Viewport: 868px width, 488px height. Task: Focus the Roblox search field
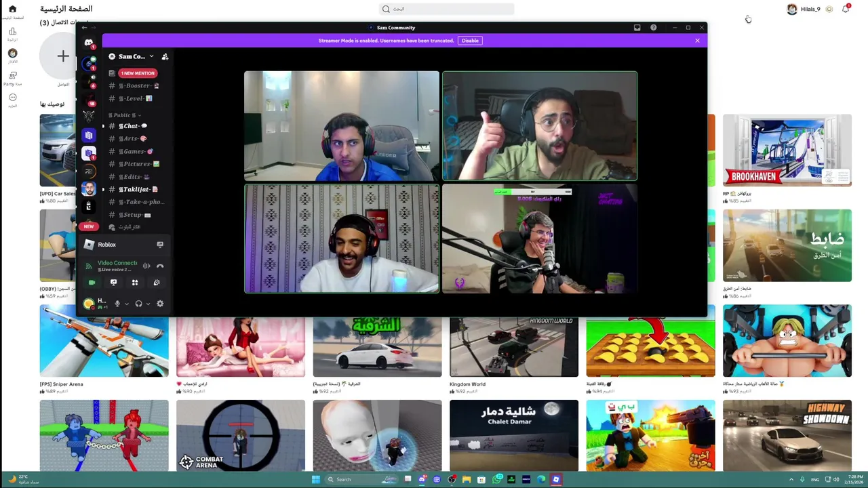pyautogui.click(x=446, y=9)
